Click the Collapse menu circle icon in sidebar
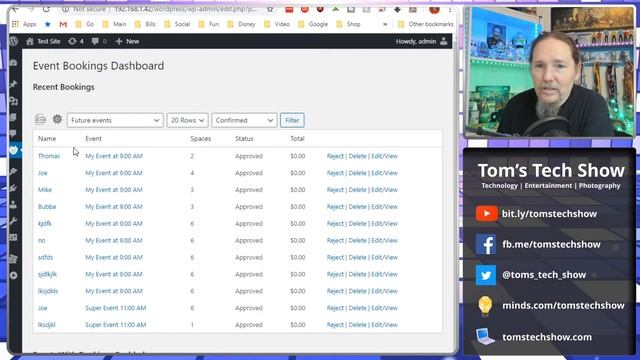 tap(13, 275)
